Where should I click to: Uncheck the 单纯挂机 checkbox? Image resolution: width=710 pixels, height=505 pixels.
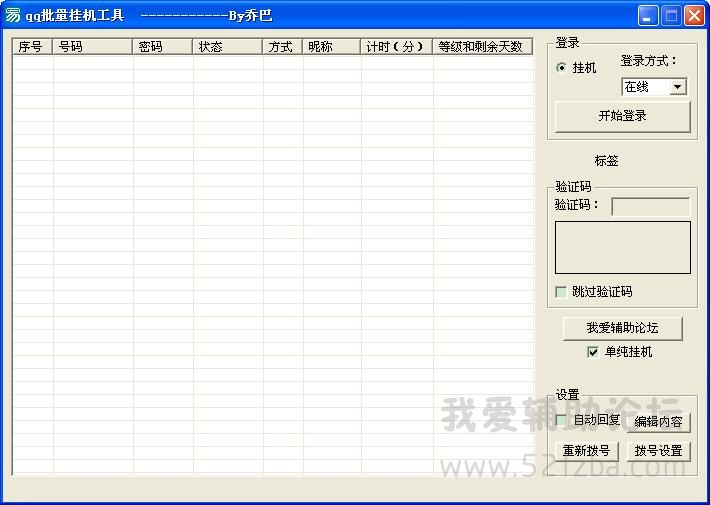point(593,352)
